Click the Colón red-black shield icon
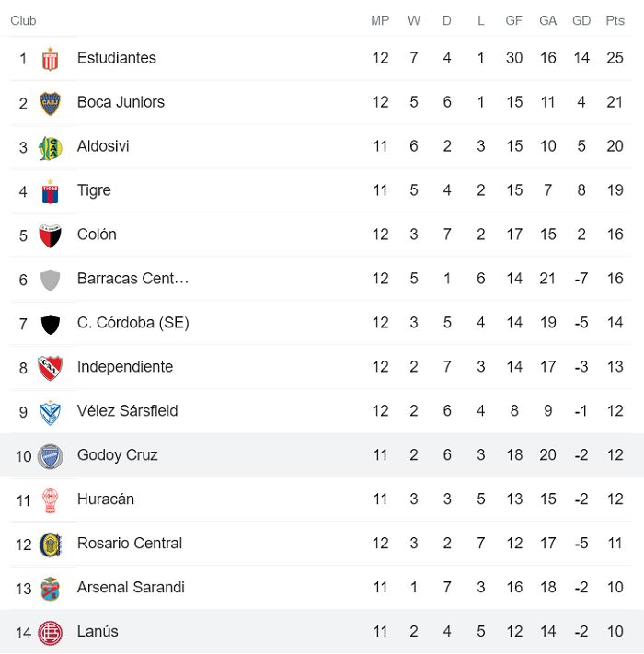 pyautogui.click(x=51, y=235)
